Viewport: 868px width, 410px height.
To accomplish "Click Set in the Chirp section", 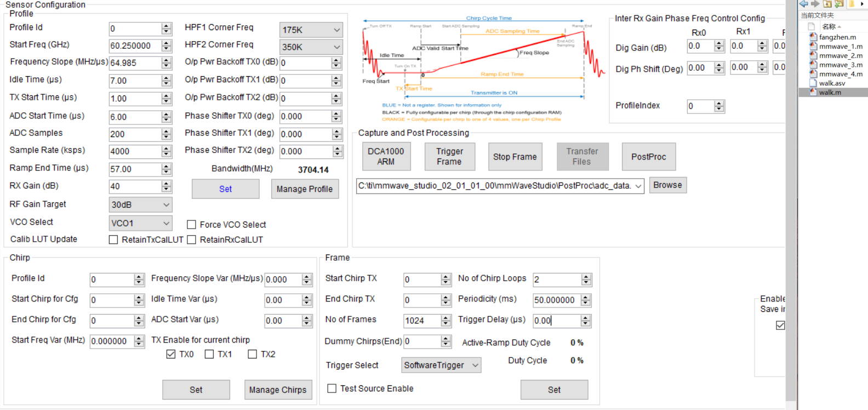I will tap(196, 390).
